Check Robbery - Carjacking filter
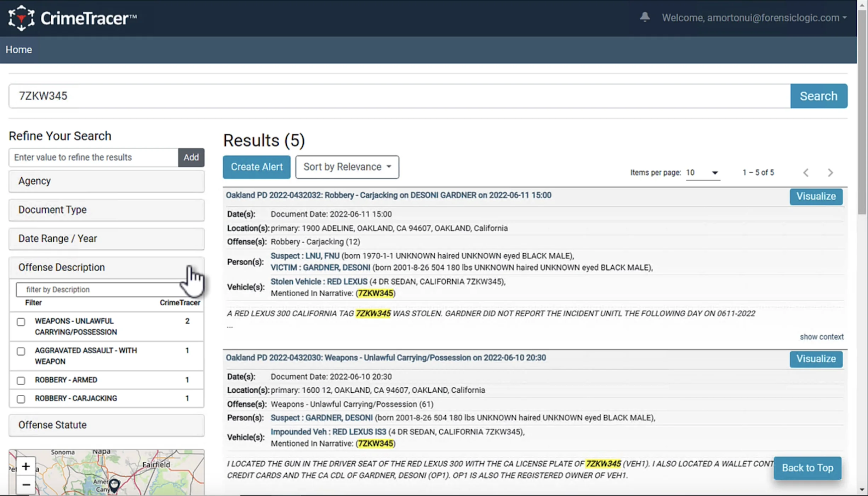Image resolution: width=868 pixels, height=496 pixels. point(21,399)
